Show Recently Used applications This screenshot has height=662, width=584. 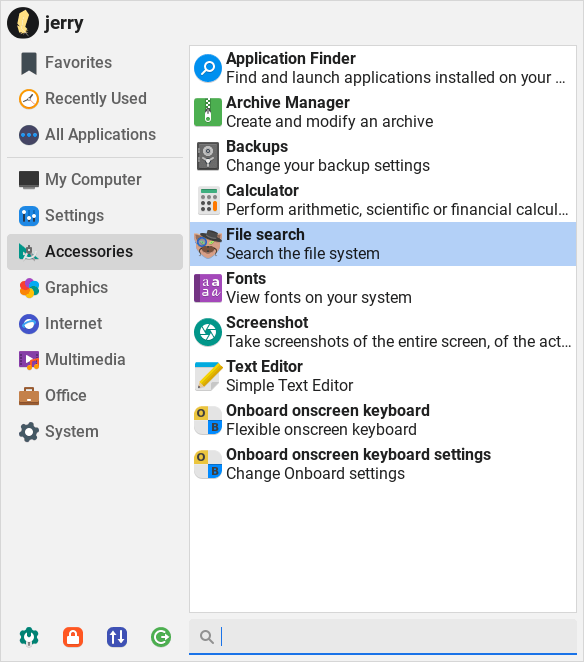tap(95, 99)
